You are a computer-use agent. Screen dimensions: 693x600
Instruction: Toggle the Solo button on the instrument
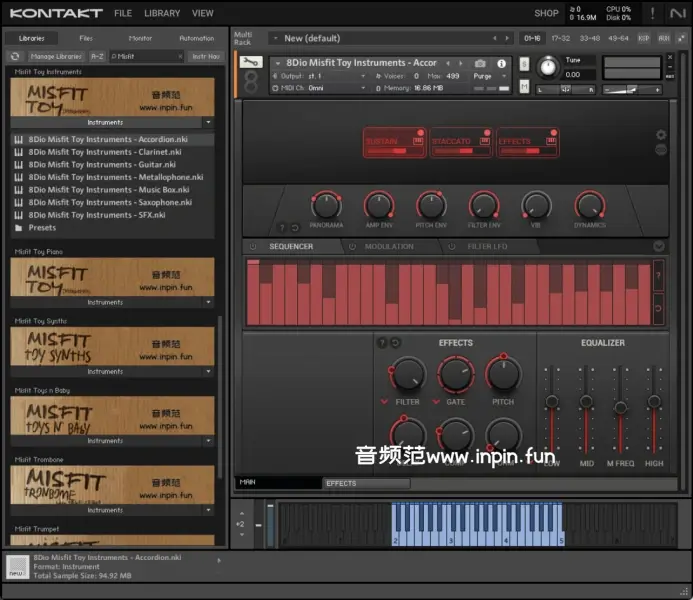(x=524, y=62)
